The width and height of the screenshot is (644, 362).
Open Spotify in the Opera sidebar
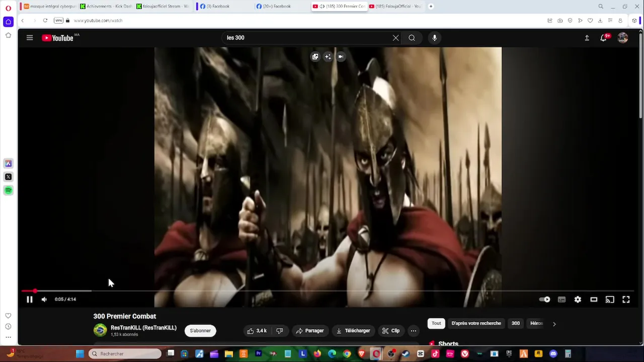8,191
